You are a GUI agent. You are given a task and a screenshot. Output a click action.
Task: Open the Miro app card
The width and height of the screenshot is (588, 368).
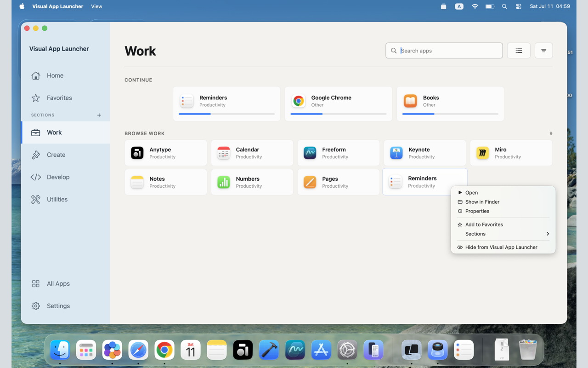pos(511,153)
